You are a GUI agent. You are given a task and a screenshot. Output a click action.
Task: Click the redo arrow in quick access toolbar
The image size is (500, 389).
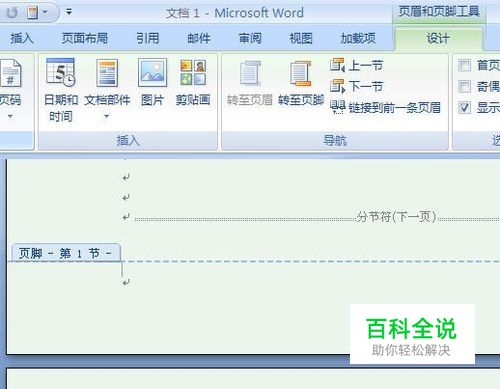tap(12, 13)
